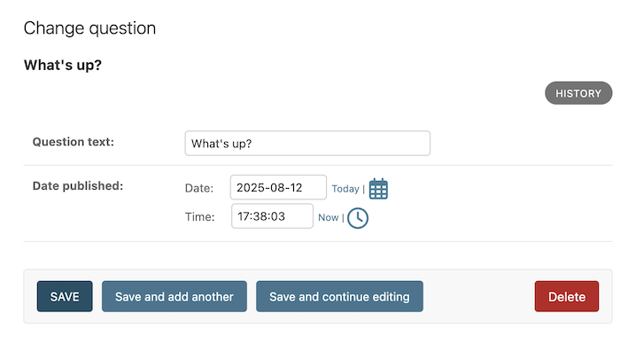Screen dimensions: 644x352
Task: Select Save and continue editing
Action: (x=339, y=296)
